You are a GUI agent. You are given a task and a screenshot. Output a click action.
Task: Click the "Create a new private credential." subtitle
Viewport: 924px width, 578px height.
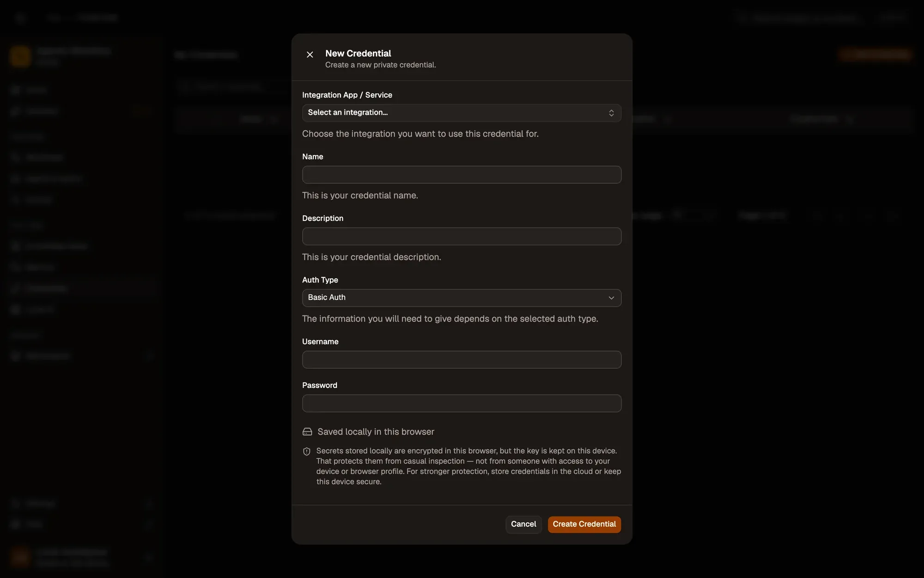(x=380, y=65)
